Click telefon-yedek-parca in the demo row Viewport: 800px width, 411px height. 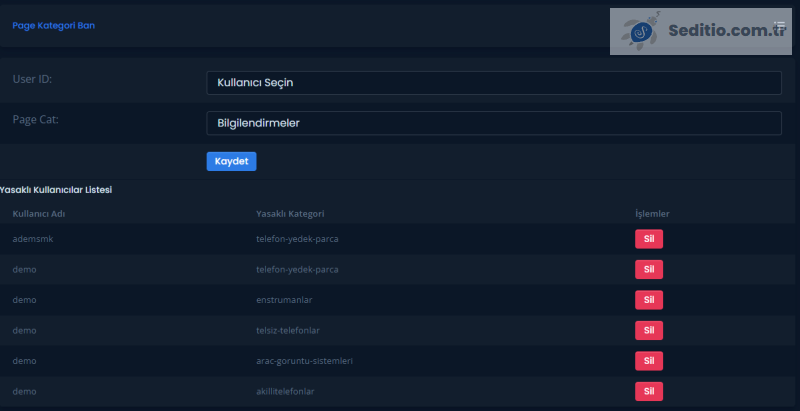(297, 269)
